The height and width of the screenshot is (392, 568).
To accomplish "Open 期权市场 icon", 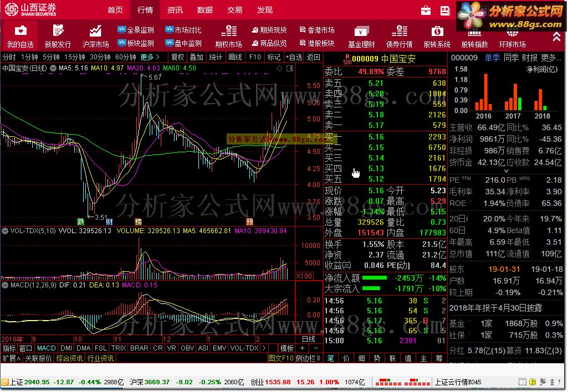I will (228, 37).
